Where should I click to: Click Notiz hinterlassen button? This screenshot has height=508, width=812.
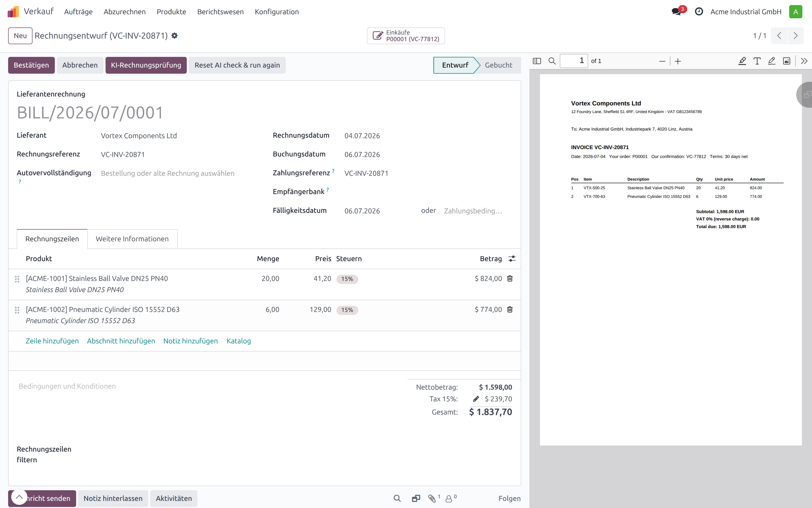[113, 498]
